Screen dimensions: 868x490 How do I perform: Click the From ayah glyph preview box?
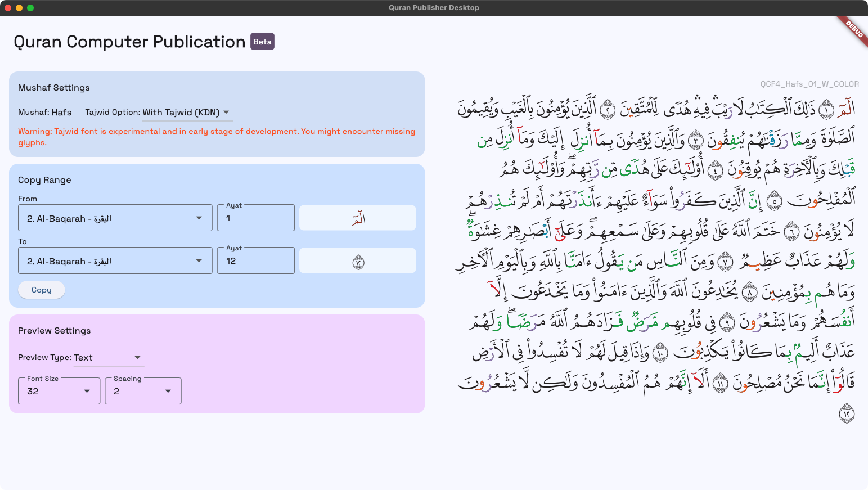click(x=357, y=218)
